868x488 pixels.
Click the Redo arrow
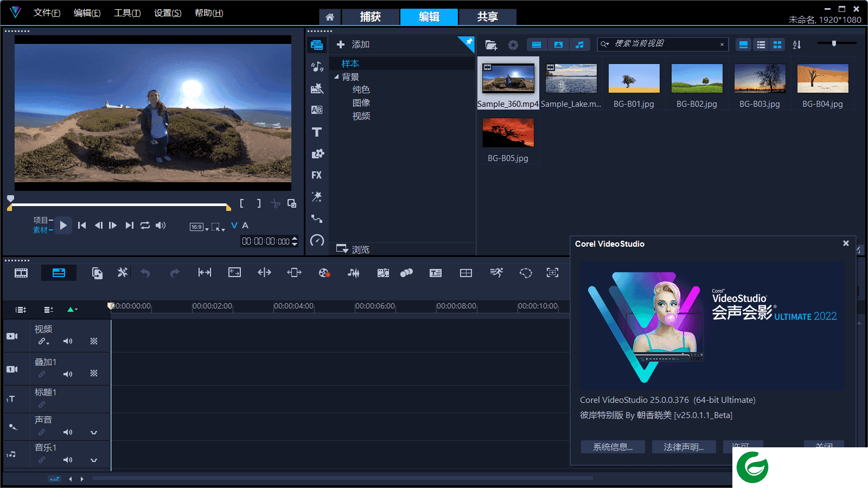(174, 273)
